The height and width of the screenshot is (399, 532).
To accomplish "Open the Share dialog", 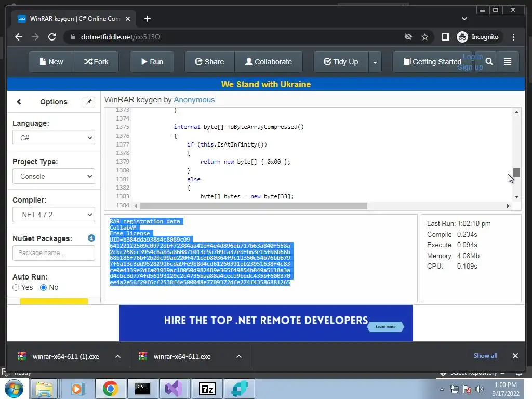I will (x=210, y=62).
